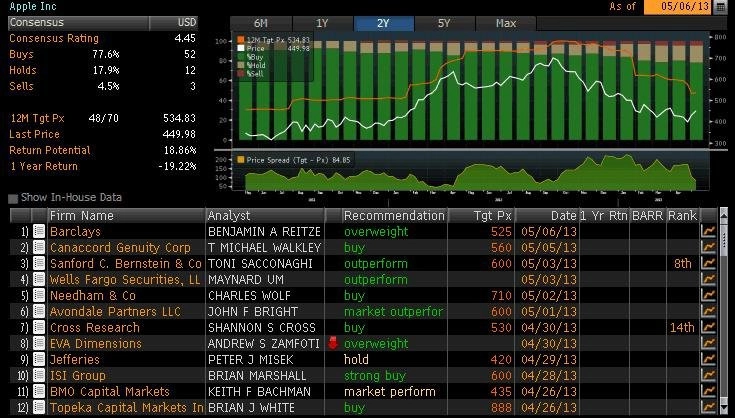
Task: Open Cross Research report document icon
Action: pos(39,327)
